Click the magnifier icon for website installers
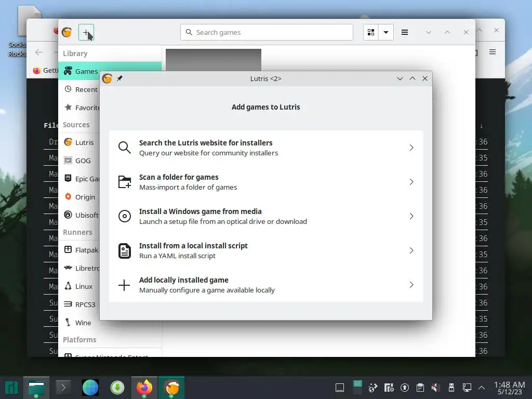Screen dimensions: 532x399 (124, 148)
